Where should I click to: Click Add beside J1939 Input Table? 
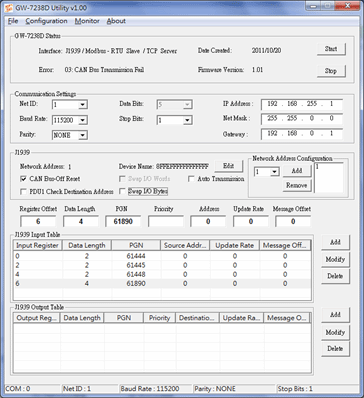click(x=335, y=242)
